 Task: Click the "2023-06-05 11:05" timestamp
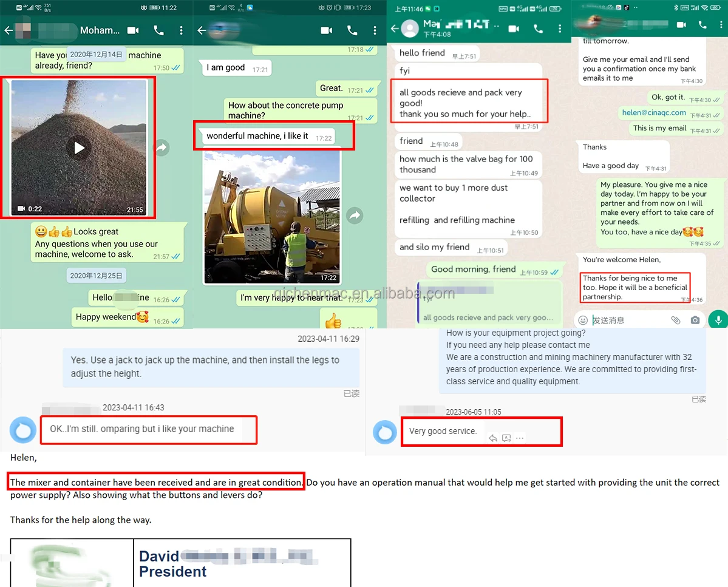pyautogui.click(x=473, y=412)
